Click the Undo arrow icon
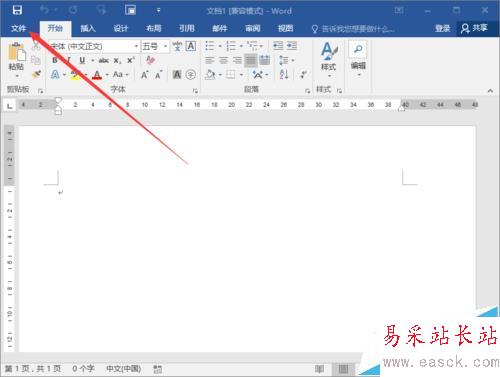 (x=44, y=10)
